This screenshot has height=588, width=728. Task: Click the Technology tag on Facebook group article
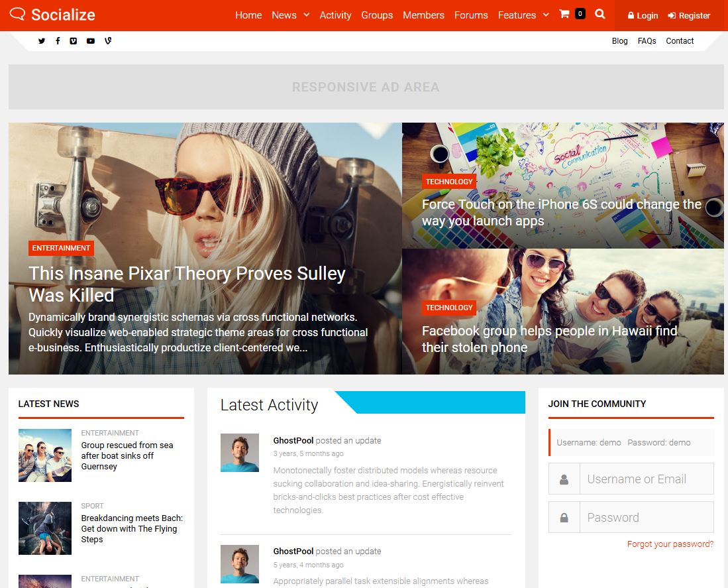pyautogui.click(x=449, y=308)
